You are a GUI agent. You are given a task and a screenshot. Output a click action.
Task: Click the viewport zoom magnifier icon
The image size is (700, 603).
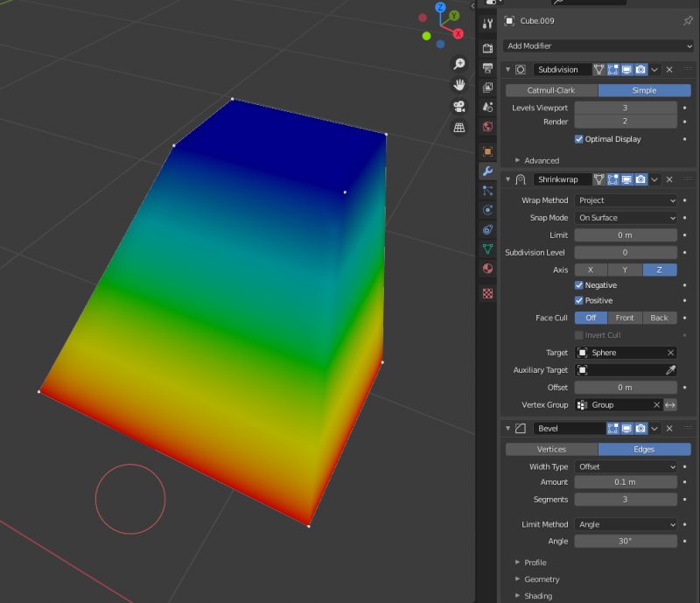(x=458, y=63)
